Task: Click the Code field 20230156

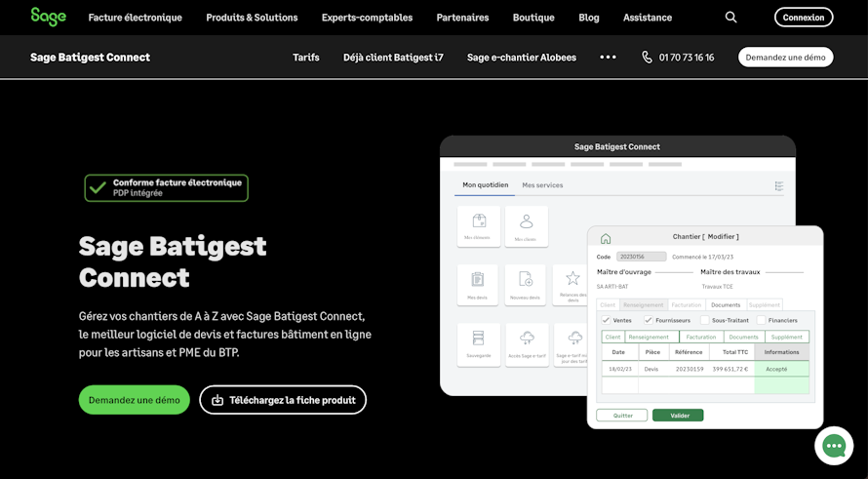Action: pos(642,257)
